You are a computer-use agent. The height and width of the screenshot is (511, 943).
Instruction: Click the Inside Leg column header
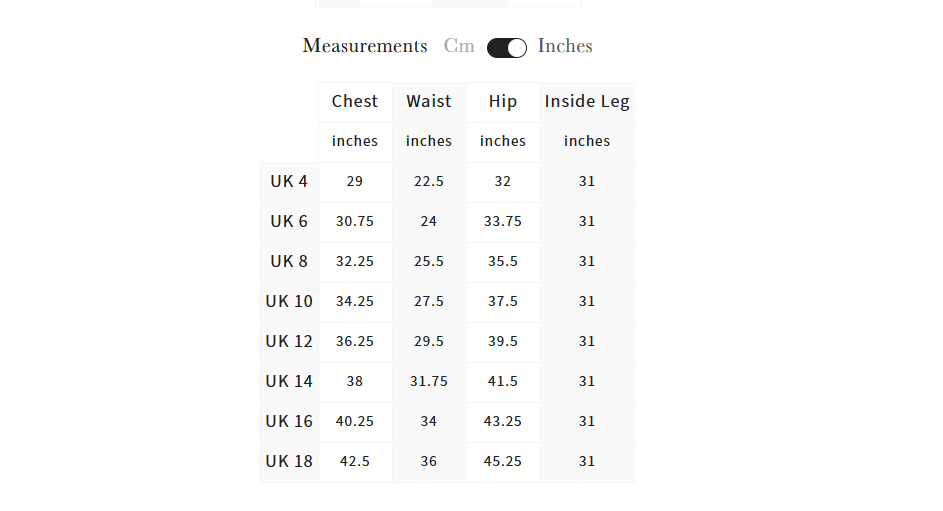click(x=587, y=101)
